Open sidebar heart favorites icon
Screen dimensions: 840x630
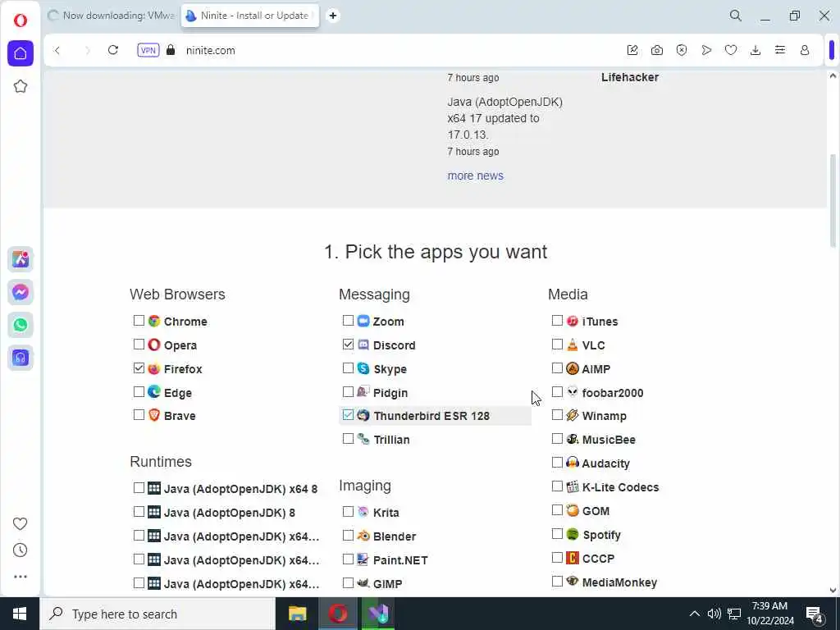20,523
